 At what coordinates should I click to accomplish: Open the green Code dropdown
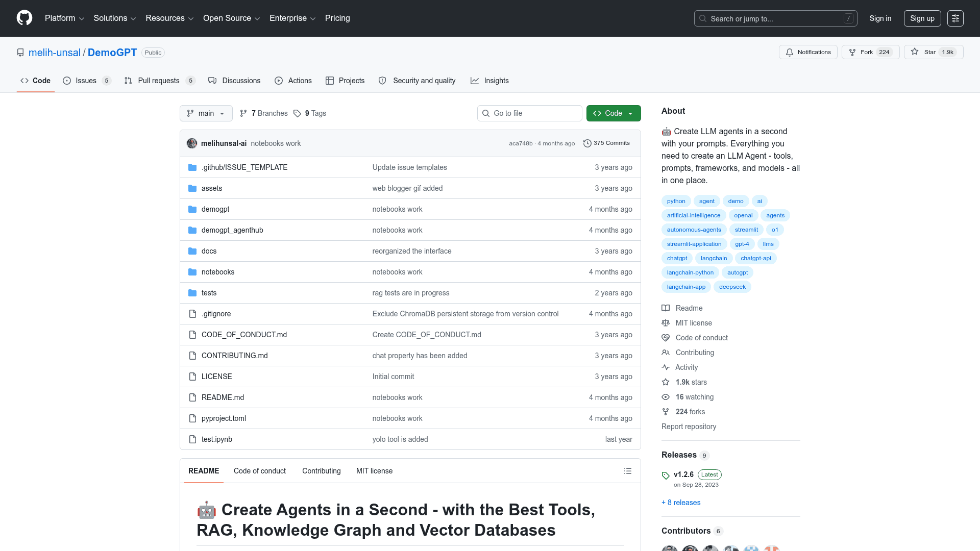click(614, 113)
